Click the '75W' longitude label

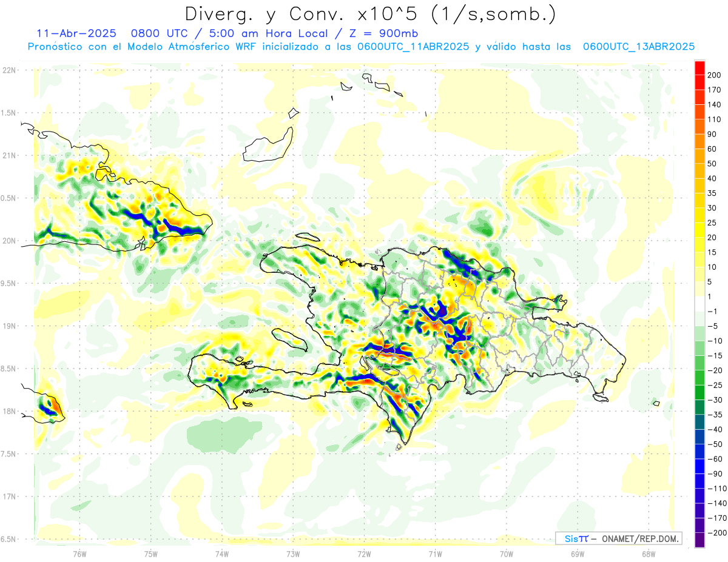click(151, 554)
